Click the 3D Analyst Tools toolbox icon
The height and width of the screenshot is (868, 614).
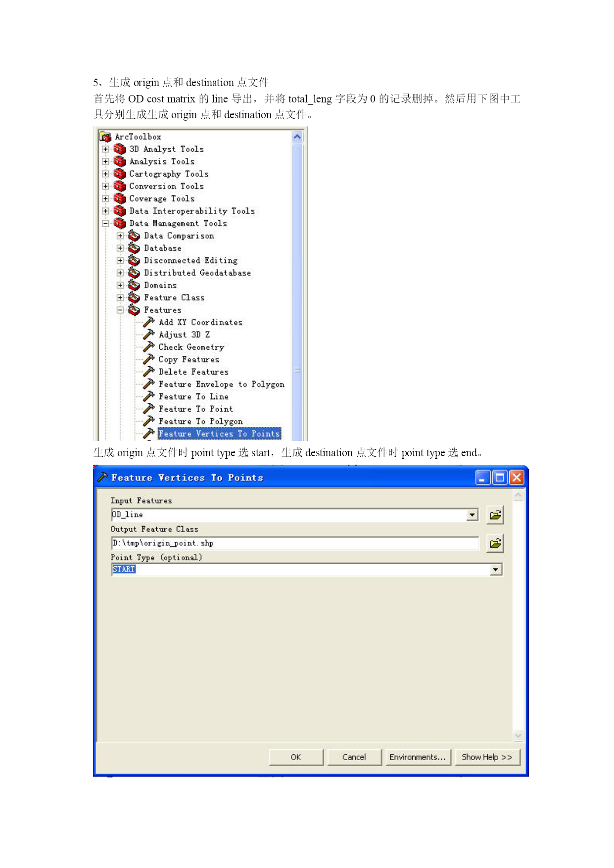point(120,149)
